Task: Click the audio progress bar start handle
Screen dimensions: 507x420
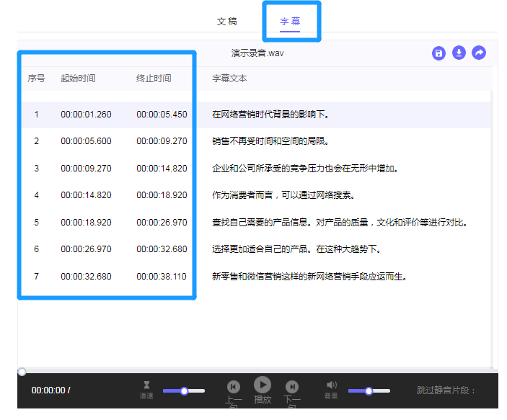Action: click(22, 372)
